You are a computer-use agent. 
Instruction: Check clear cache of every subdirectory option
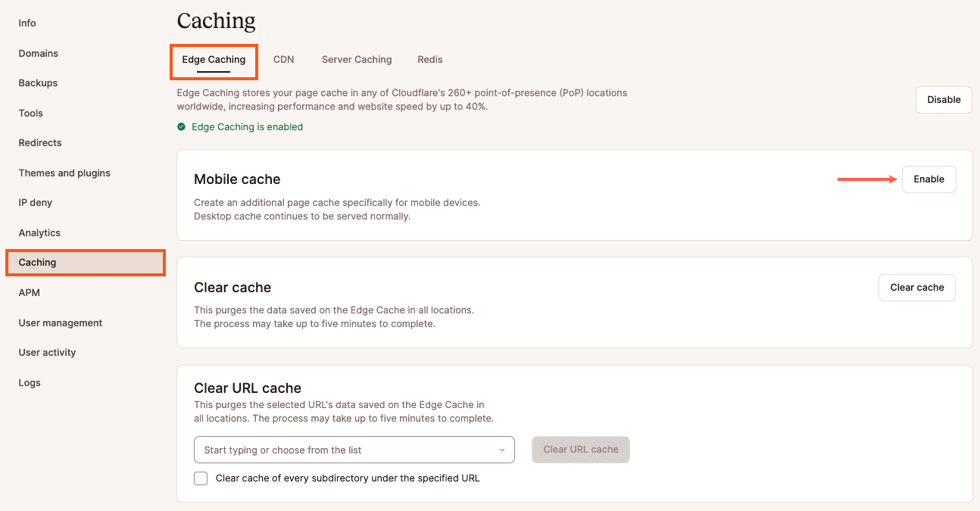200,478
